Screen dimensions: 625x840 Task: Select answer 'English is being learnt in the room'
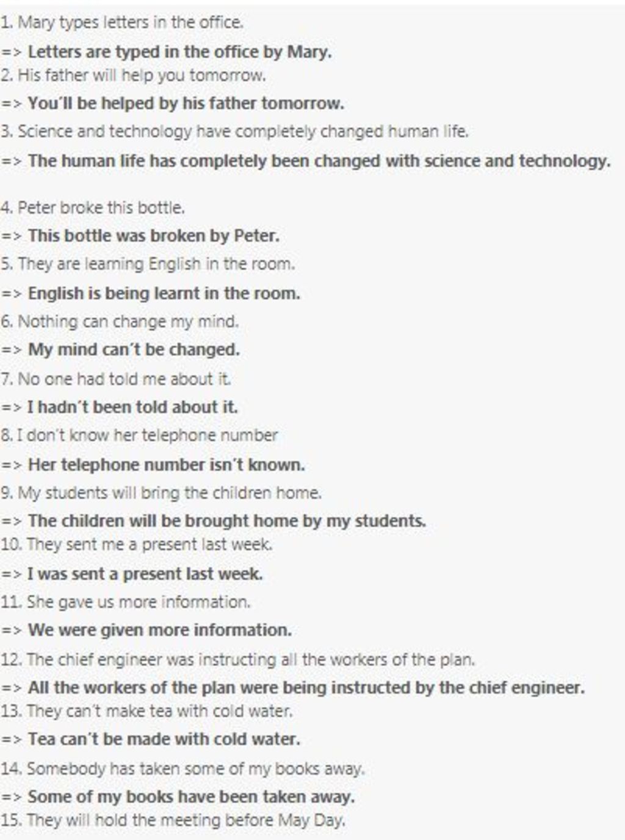click(164, 294)
